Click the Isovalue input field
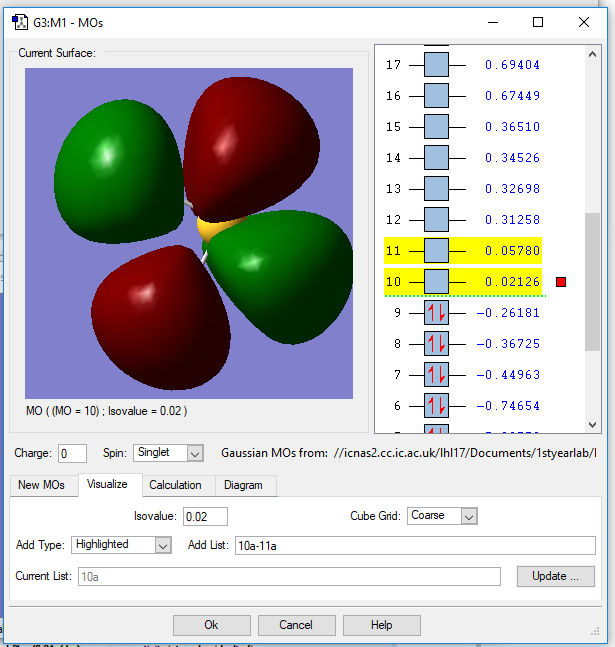615x647 pixels. coord(205,516)
